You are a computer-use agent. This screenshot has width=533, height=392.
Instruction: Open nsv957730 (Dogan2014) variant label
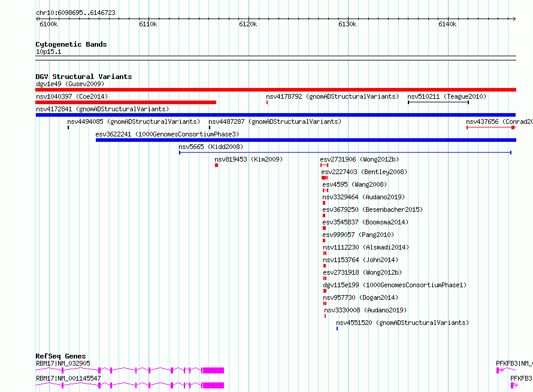[361, 297]
